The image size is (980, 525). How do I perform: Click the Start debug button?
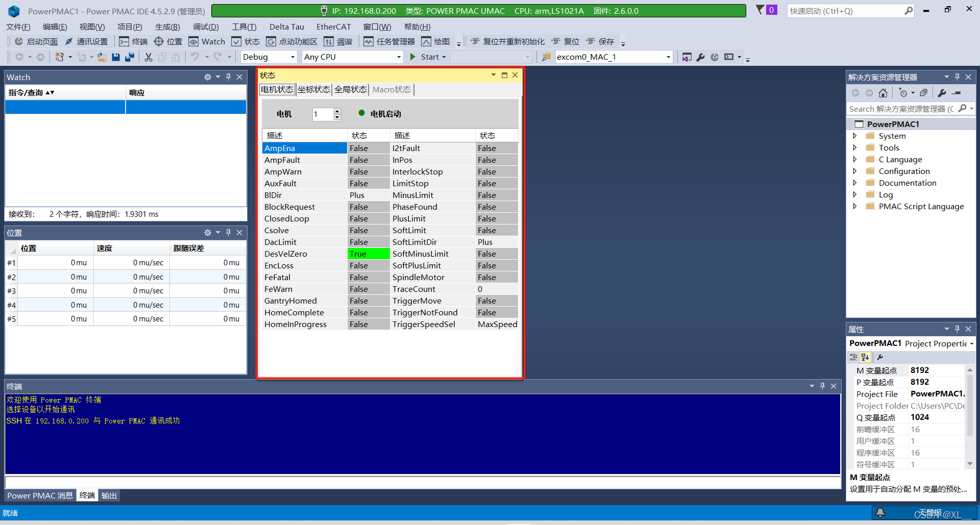click(424, 57)
